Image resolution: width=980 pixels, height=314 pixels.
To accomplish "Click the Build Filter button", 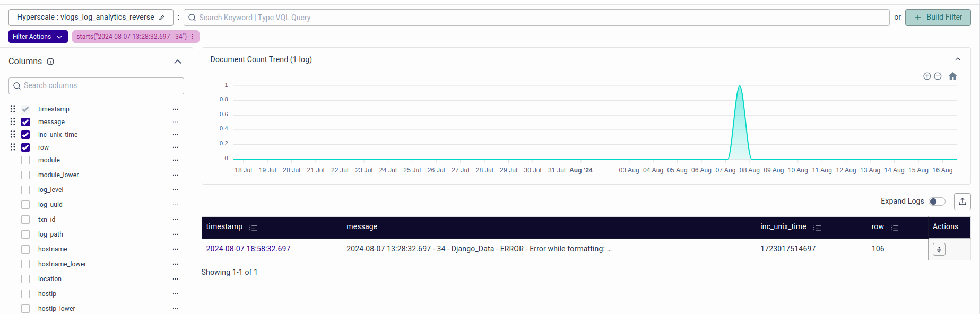I will click(938, 18).
